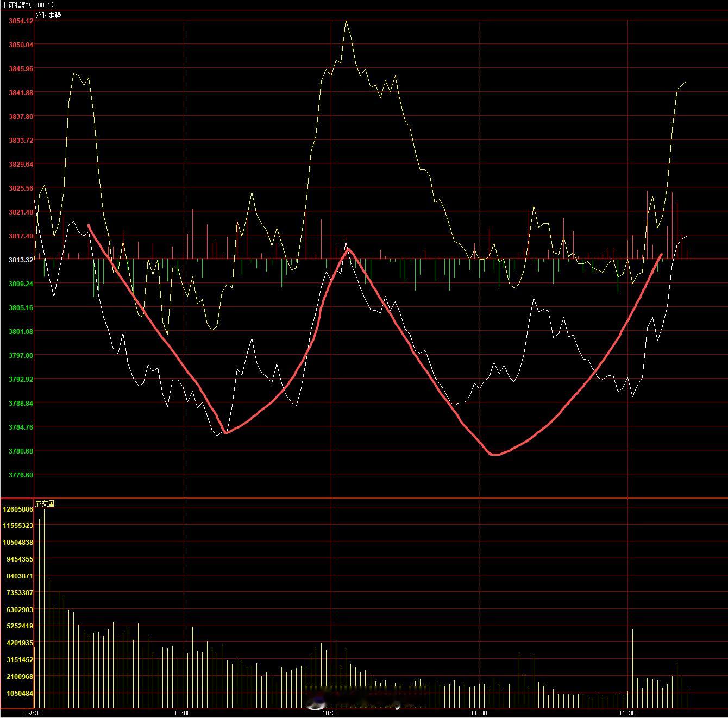Pick the 3829.64 price axis value
The width and height of the screenshot is (728, 718).
click(x=21, y=164)
